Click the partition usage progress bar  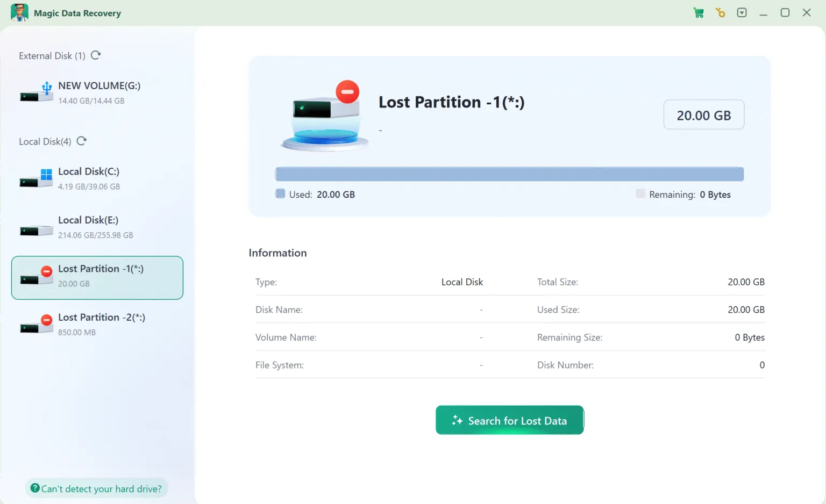509,174
